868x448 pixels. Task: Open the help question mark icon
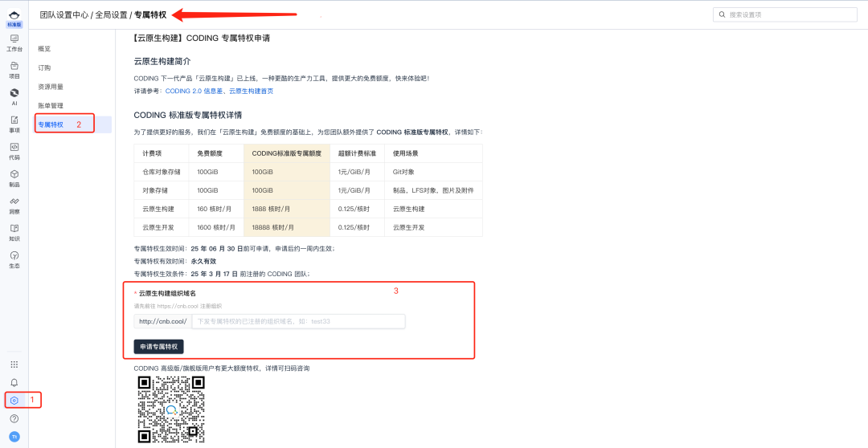point(14,418)
